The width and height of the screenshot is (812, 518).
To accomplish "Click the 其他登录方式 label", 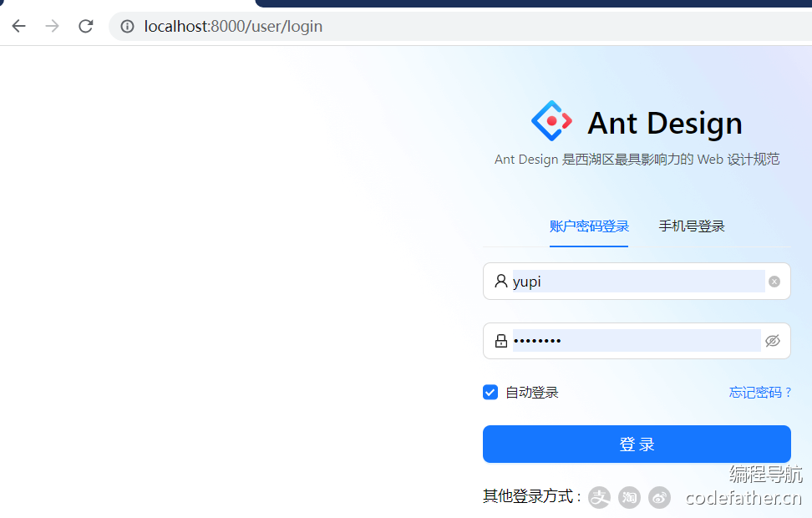I will [x=532, y=496].
